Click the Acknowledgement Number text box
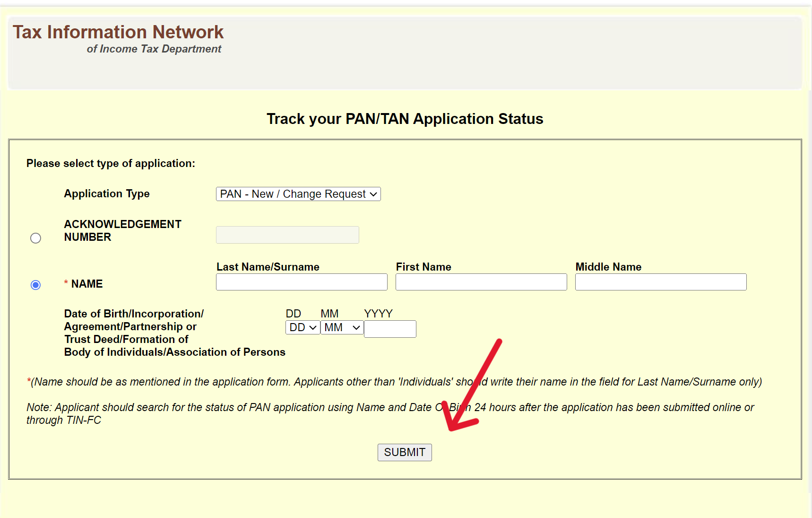The height and width of the screenshot is (518, 812). click(x=287, y=235)
